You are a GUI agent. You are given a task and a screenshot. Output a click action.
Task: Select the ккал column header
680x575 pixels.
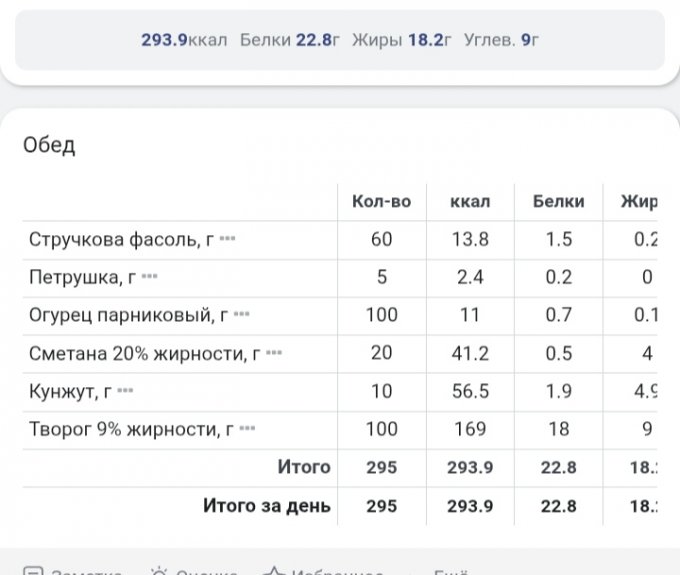point(470,201)
